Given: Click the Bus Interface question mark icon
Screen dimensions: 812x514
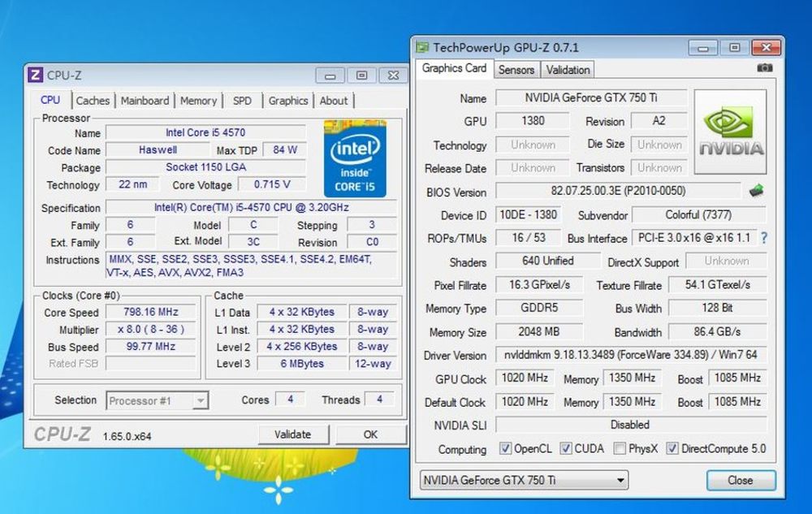Looking at the screenshot, I should tap(764, 238).
